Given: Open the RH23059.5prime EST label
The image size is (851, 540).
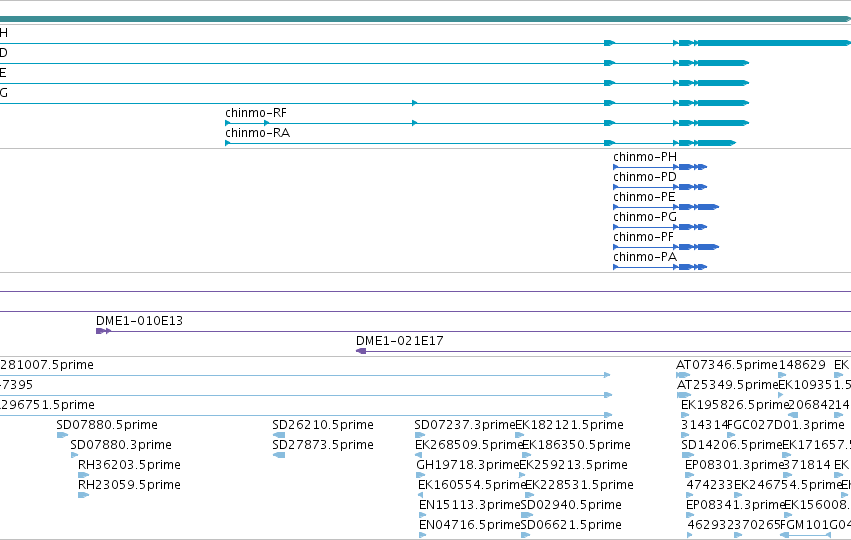Looking at the screenshot, I should (129, 485).
